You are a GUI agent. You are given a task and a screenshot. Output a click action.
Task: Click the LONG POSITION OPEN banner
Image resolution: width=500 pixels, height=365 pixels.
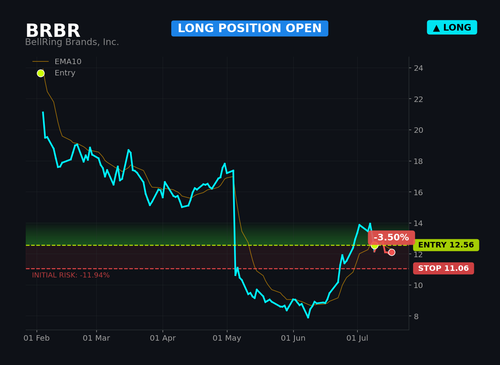coord(250,28)
